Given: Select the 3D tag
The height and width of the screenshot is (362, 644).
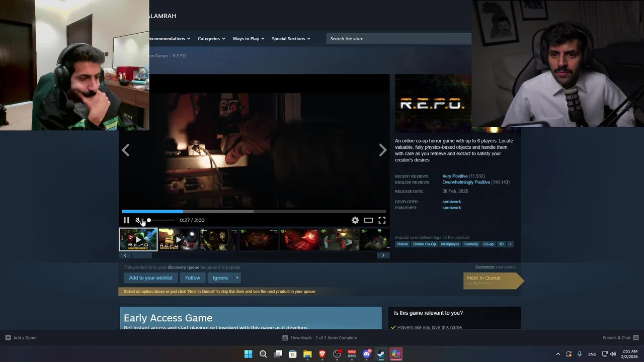Looking at the screenshot, I should coord(501,244).
